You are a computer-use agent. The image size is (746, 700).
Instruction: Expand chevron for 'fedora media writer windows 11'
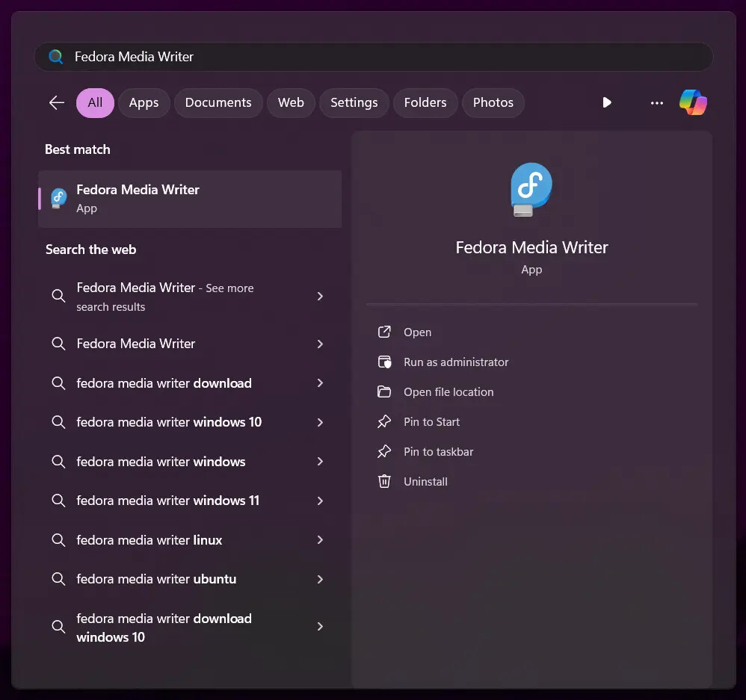click(x=320, y=501)
